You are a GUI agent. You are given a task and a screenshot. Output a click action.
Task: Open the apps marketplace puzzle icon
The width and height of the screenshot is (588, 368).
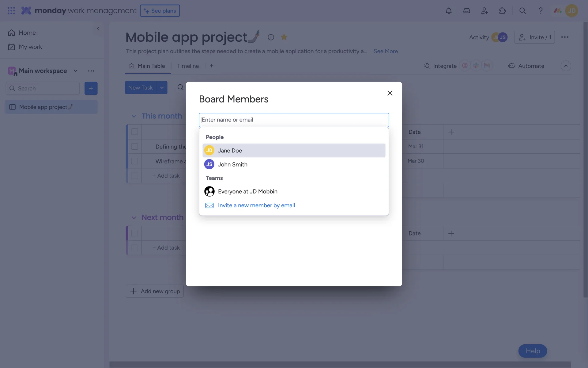(502, 11)
